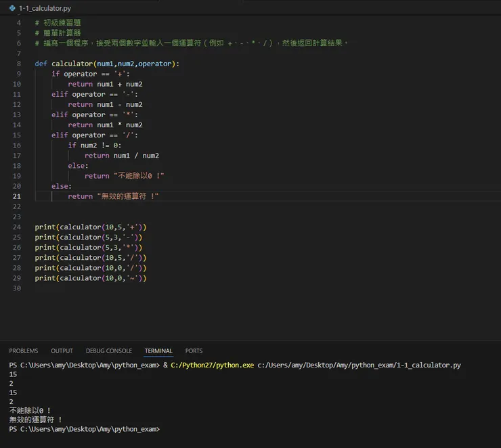This screenshot has width=501, height=448.
Task: Show the PORTS panel tab
Action: tap(194, 351)
